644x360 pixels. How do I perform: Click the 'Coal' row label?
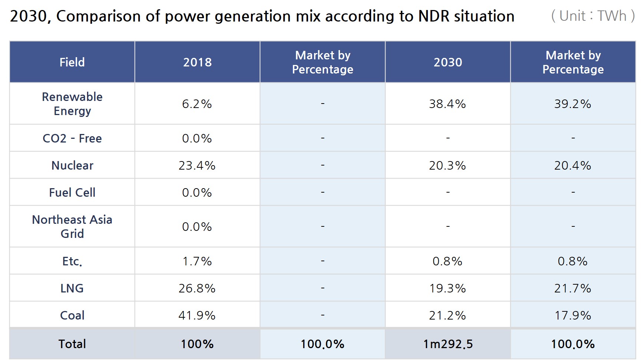pos(72,315)
